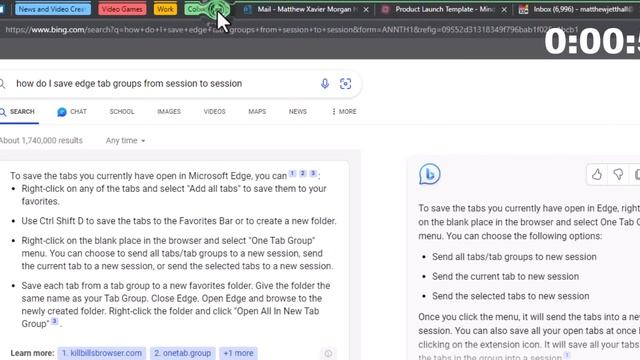This screenshot has height=360, width=640.
Task: Click 'About 1,740,000 results' text
Action: pyautogui.click(x=41, y=140)
